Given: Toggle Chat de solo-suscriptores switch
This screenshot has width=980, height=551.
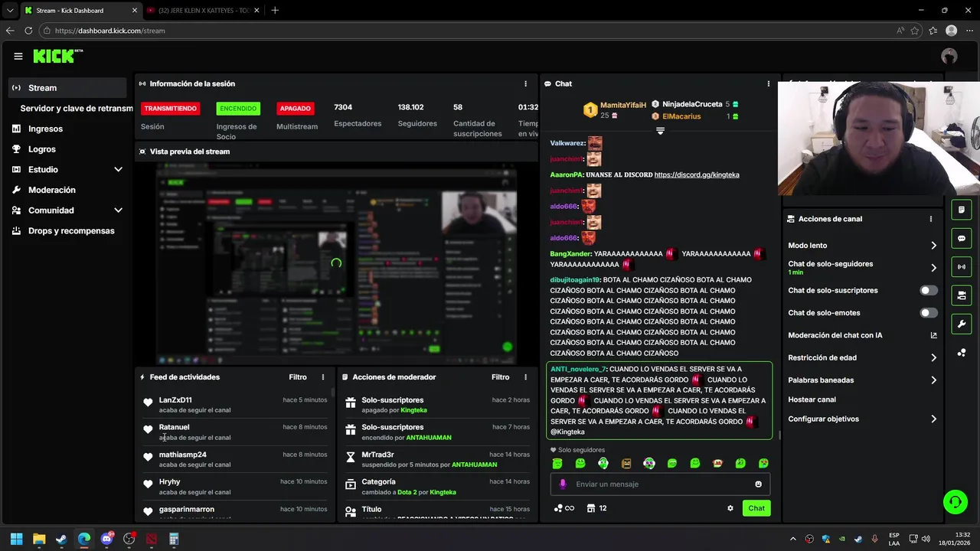Looking at the screenshot, I should point(928,291).
